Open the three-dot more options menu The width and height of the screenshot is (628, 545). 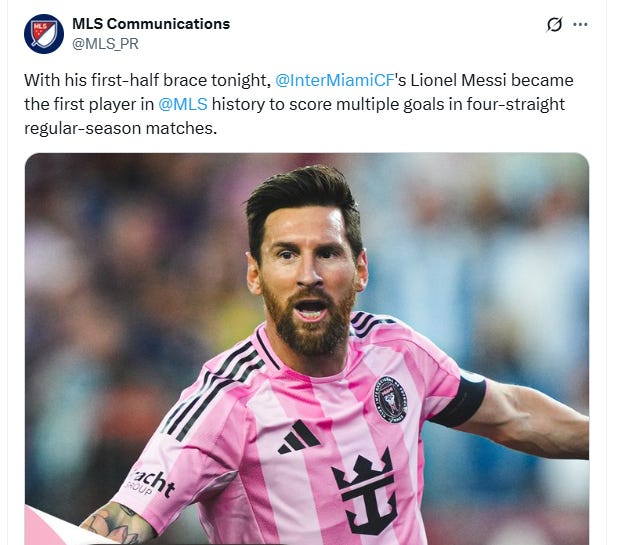(x=580, y=24)
